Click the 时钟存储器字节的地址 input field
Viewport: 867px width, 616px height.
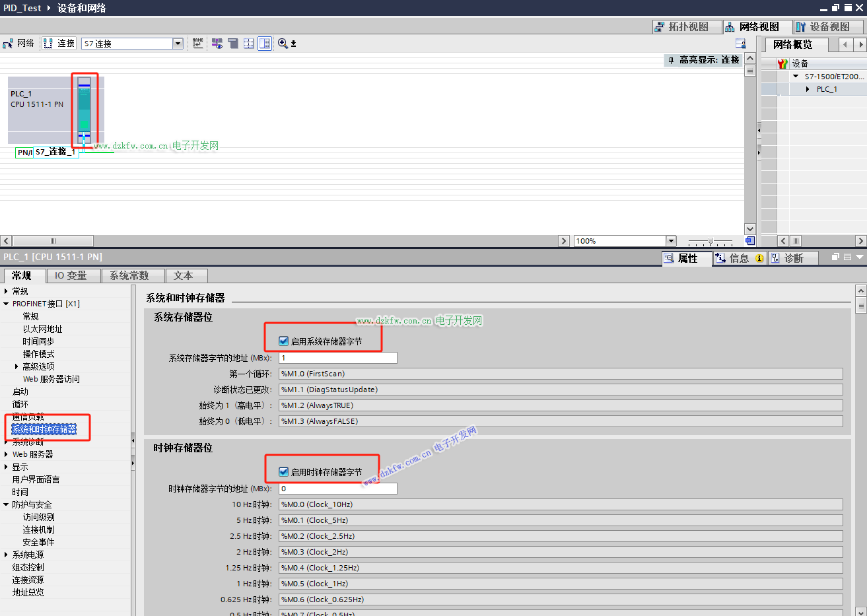(x=337, y=489)
